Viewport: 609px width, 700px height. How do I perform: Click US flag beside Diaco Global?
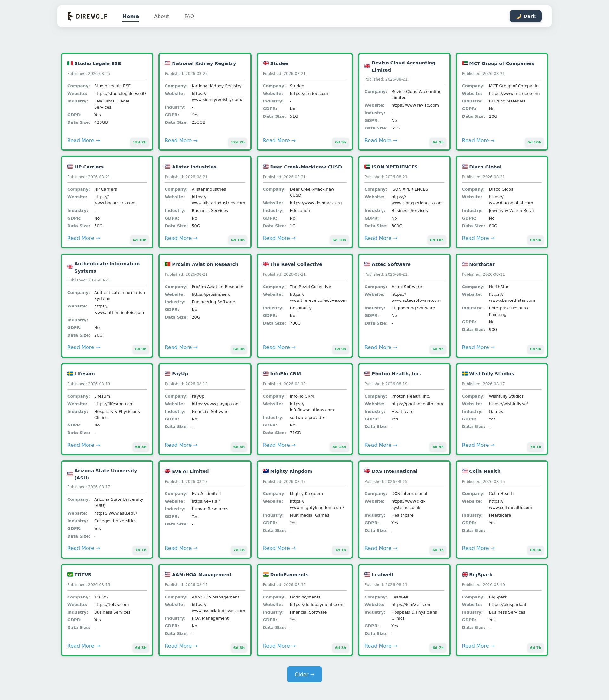[465, 167]
